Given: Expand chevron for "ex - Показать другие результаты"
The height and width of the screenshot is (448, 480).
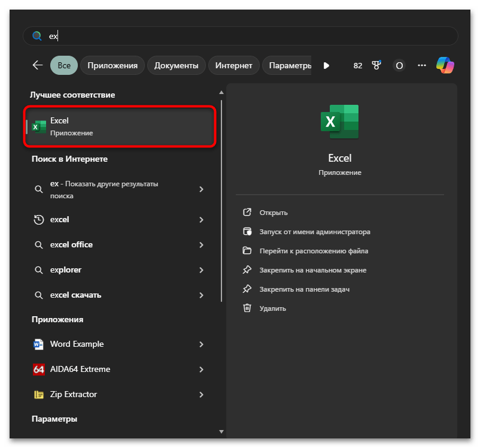Looking at the screenshot, I should [x=201, y=189].
